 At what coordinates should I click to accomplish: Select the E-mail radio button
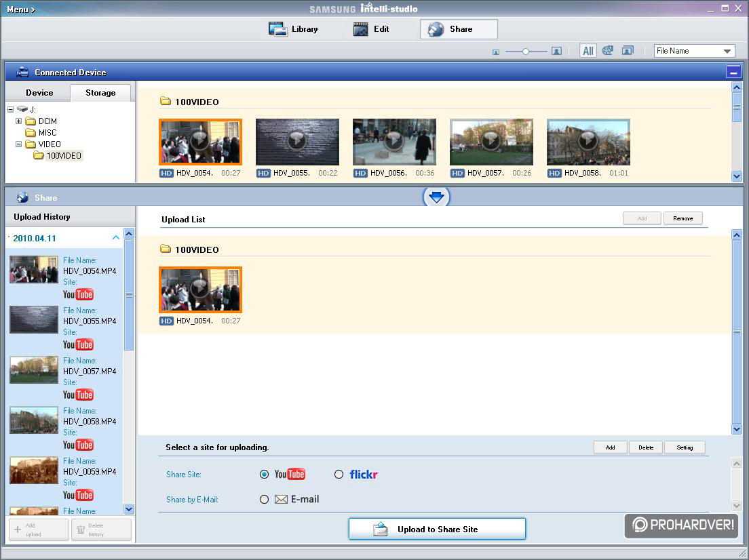(264, 500)
